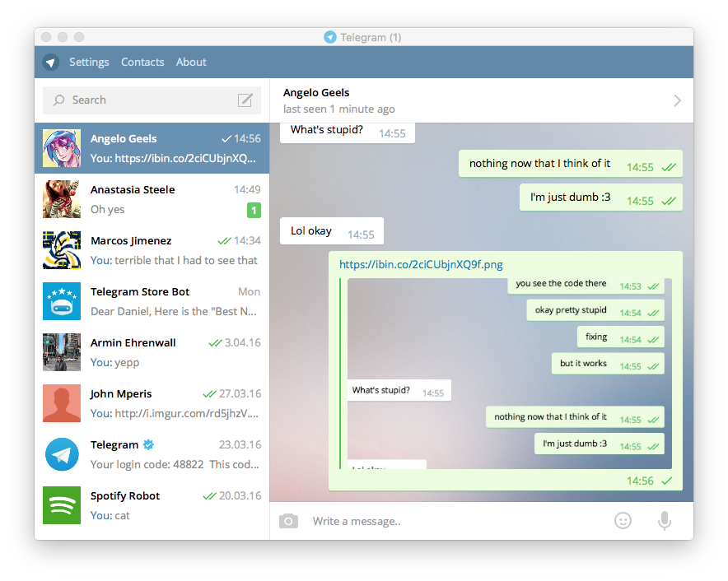Click the login code message preview
Image resolution: width=728 pixels, height=581 pixels.
(175, 464)
